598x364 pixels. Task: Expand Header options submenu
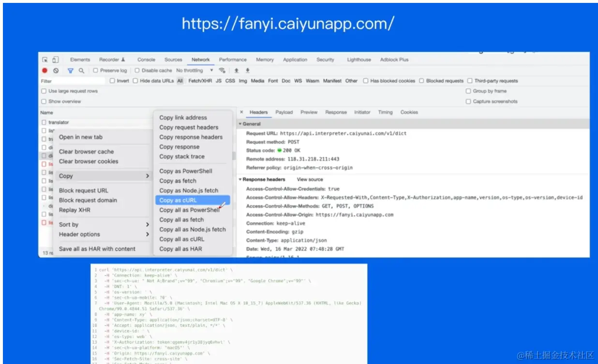(104, 234)
